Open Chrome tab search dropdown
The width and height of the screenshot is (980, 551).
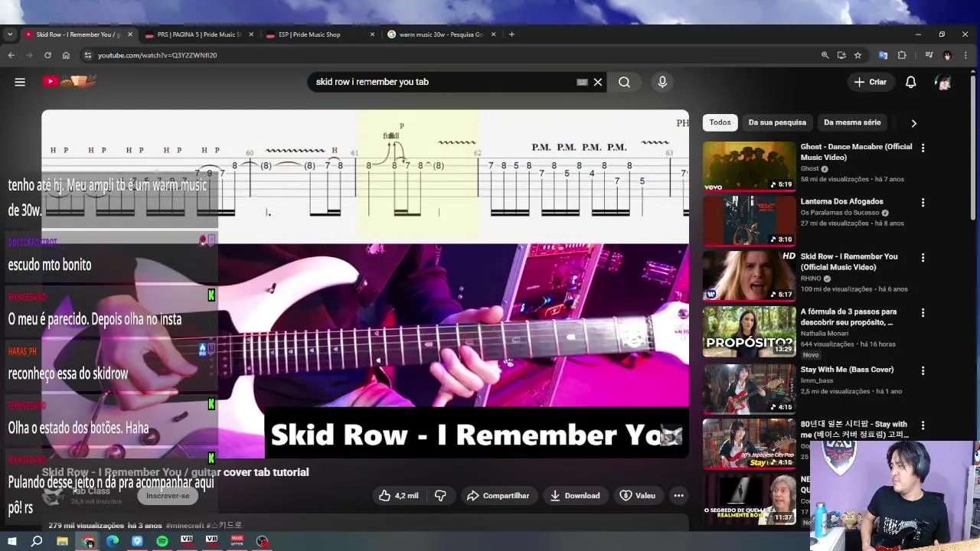9,34
